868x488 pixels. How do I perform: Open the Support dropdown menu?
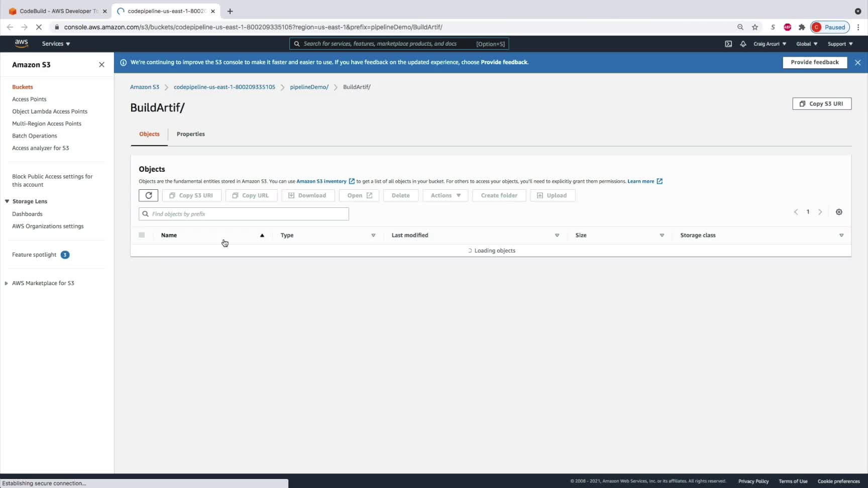pyautogui.click(x=840, y=44)
